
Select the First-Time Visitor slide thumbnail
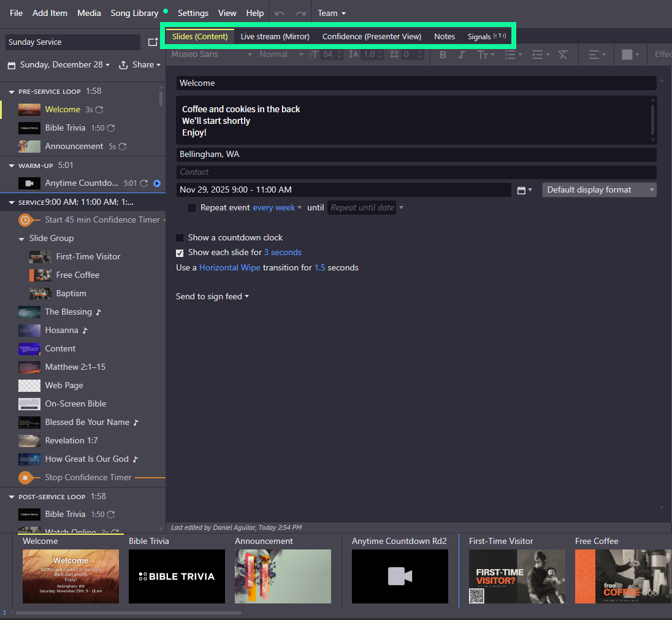point(517,576)
